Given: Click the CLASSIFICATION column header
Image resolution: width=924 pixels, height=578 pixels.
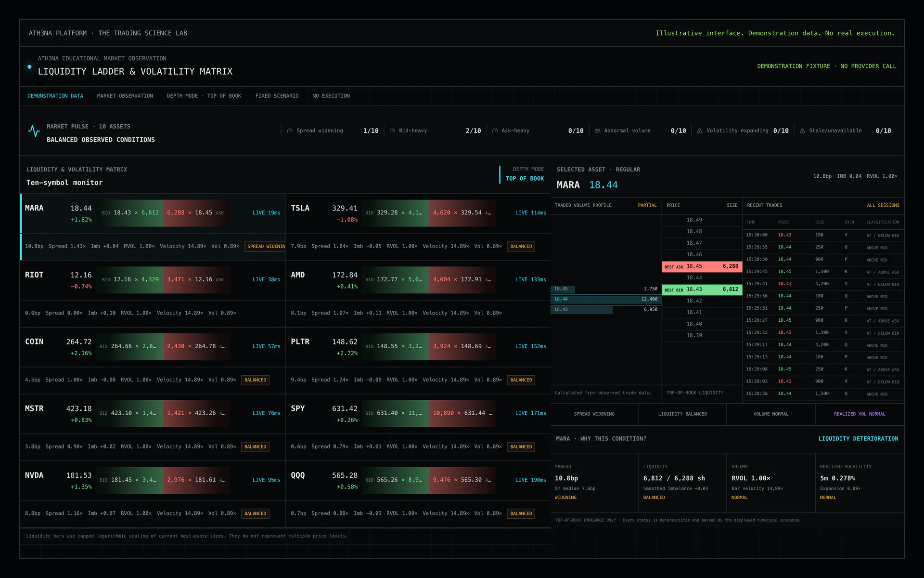Looking at the screenshot, I should click(x=883, y=223).
